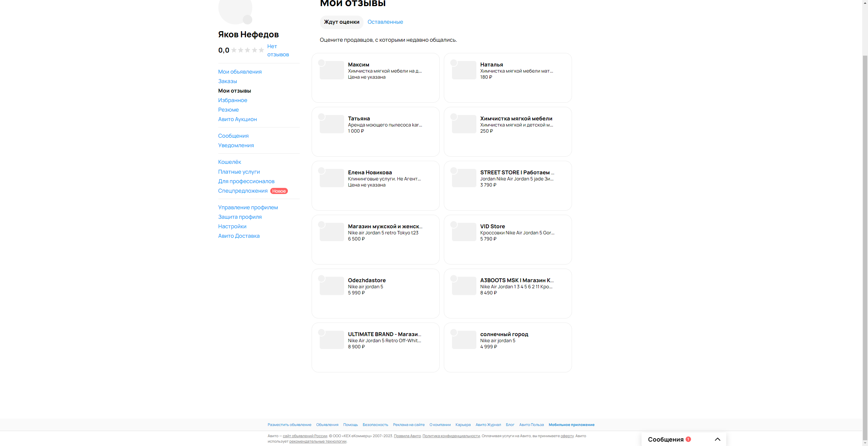Open Кошелёк from sidebar menu
868x446 pixels.
pyautogui.click(x=230, y=162)
